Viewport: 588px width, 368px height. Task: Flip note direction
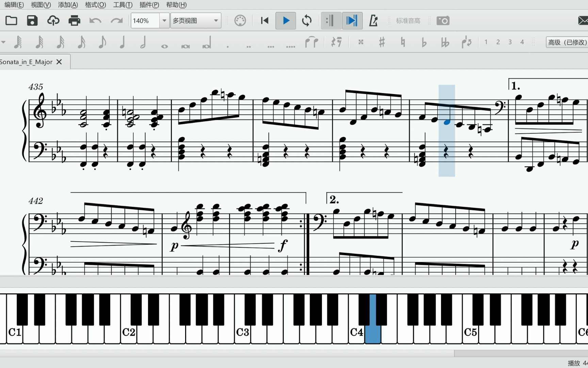[x=467, y=42]
